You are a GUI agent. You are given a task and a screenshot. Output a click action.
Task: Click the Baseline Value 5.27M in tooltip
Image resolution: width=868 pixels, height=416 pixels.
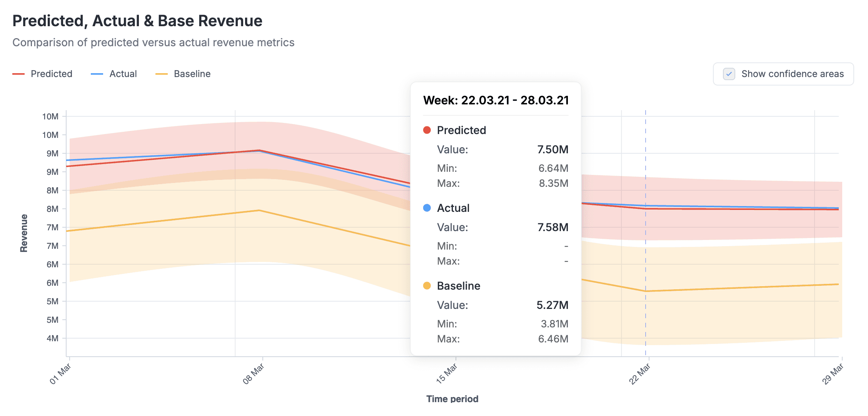[552, 305]
